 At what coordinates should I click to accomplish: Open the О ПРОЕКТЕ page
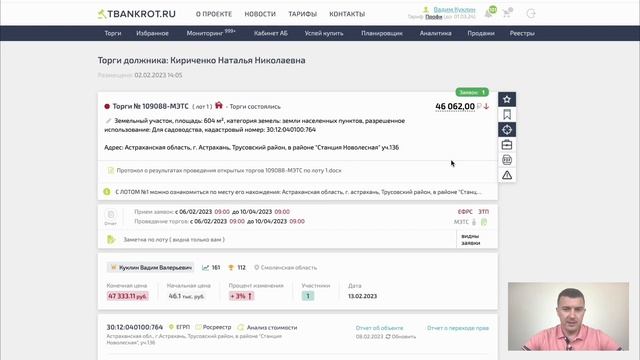tap(214, 14)
